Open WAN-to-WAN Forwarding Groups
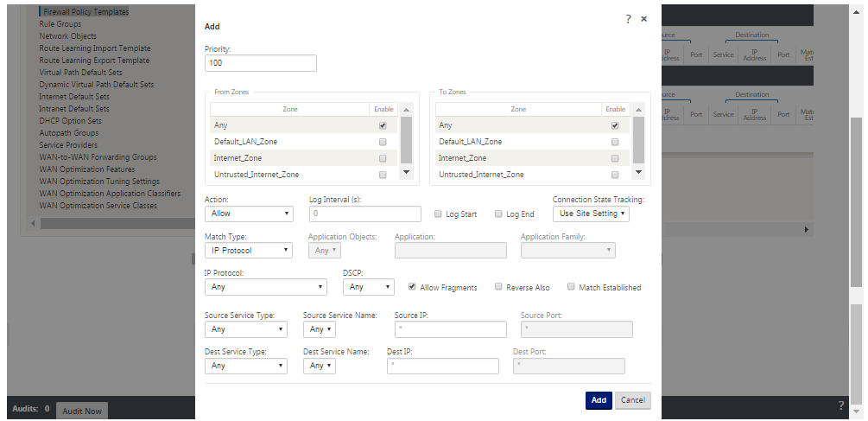This screenshot has height=421, width=868. pos(98,157)
